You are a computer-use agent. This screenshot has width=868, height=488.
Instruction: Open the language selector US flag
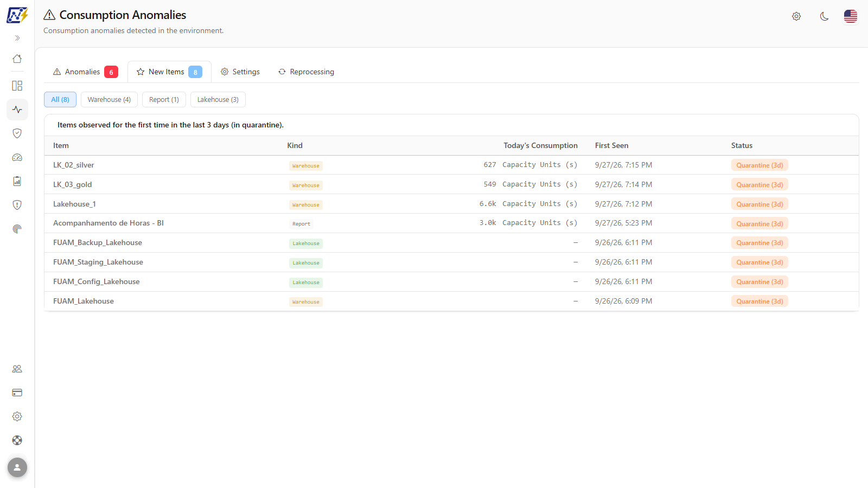point(851,16)
